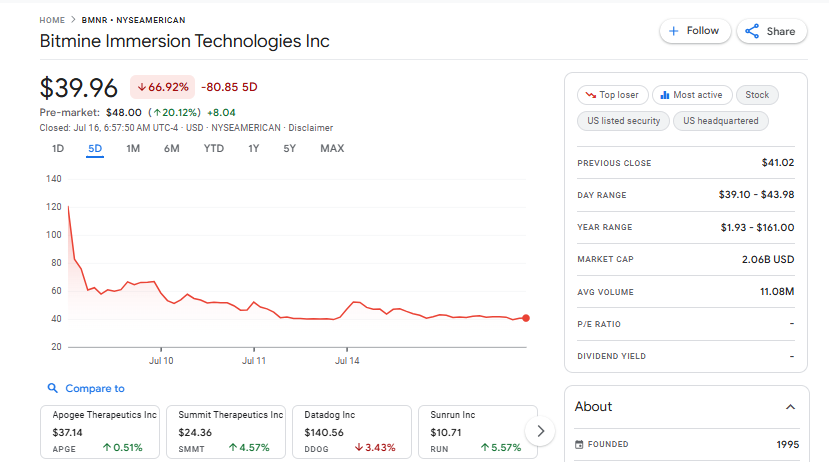This screenshot has width=829, height=462.
Task: Click the pre-market $48.00 value
Action: tap(124, 113)
